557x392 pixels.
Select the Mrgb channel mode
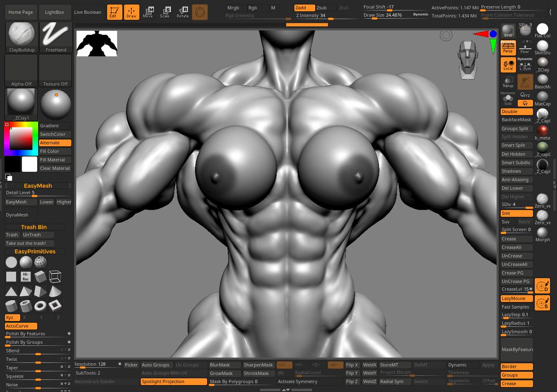click(233, 8)
